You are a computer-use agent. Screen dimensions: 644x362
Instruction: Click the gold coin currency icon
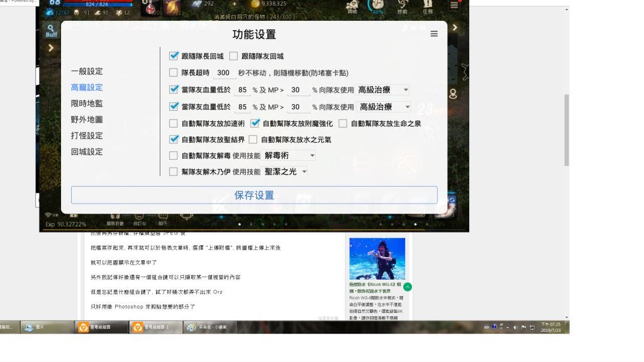point(255,4)
